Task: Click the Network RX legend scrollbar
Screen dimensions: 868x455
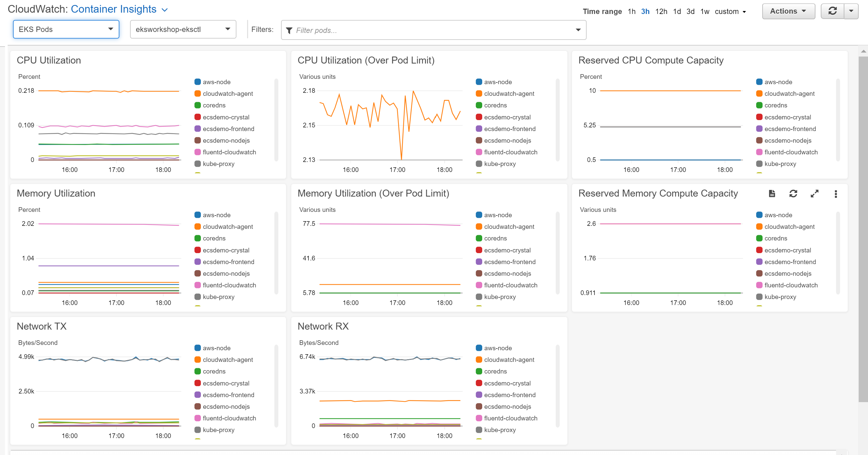Action: click(557, 386)
